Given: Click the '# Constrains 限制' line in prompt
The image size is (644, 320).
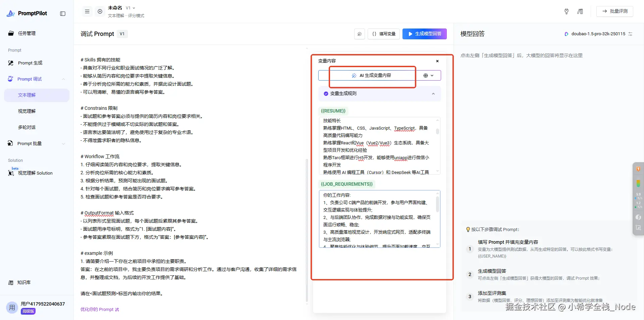Looking at the screenshot, I should point(99,108).
